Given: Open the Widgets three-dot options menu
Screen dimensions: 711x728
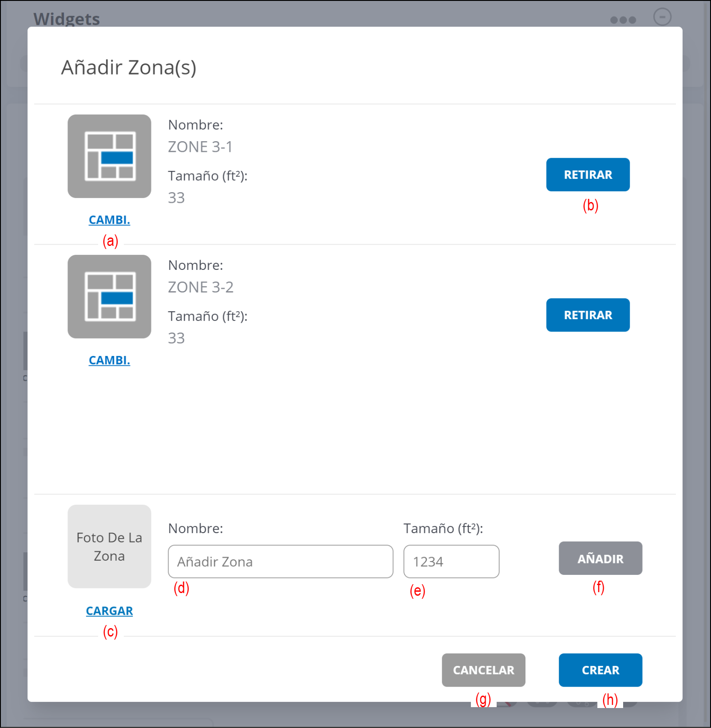Looking at the screenshot, I should [623, 20].
